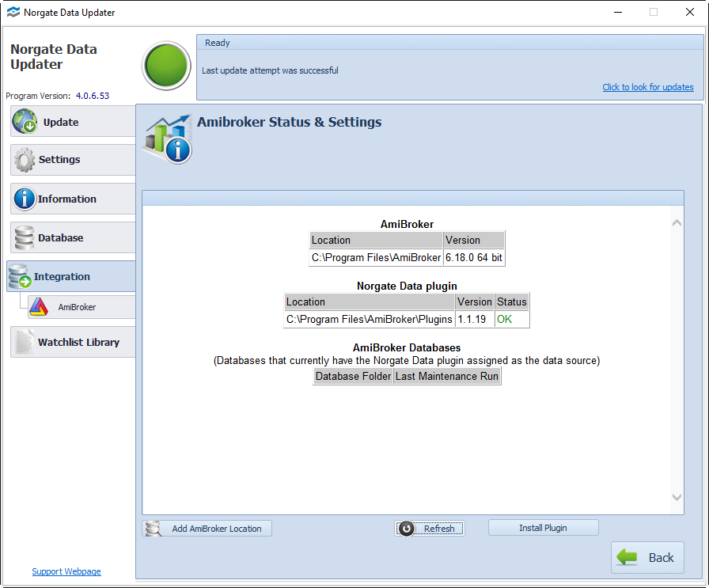Click the Add AmiBroker Location button
The height and width of the screenshot is (588, 709).
click(207, 529)
